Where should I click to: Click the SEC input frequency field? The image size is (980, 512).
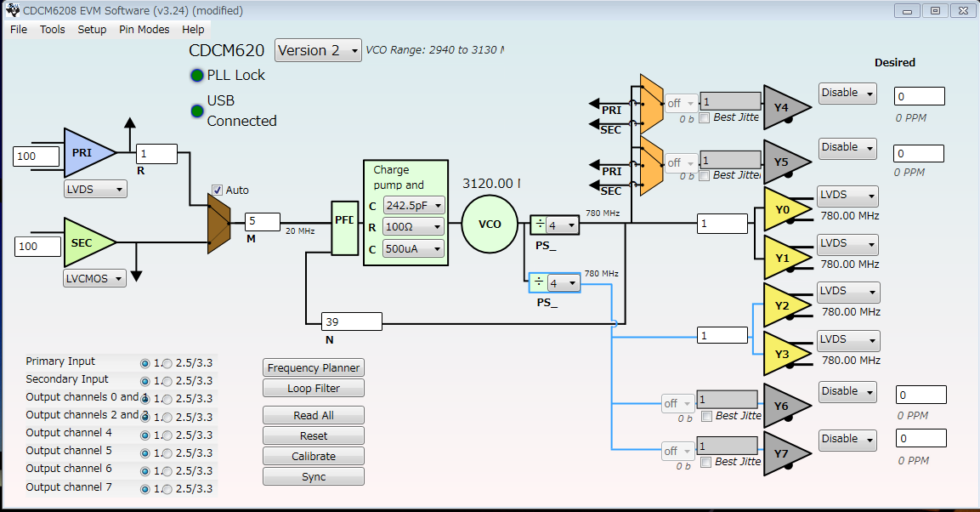[38, 247]
